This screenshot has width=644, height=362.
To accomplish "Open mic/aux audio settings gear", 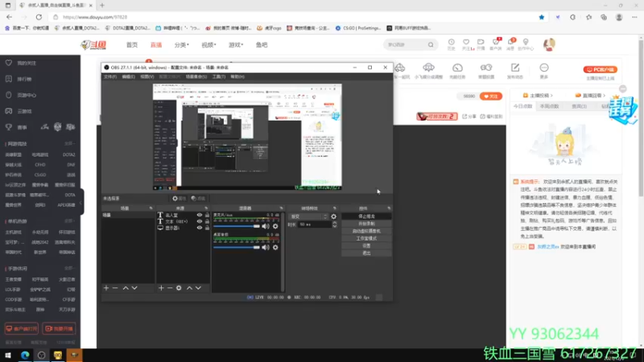I will coord(275,226).
